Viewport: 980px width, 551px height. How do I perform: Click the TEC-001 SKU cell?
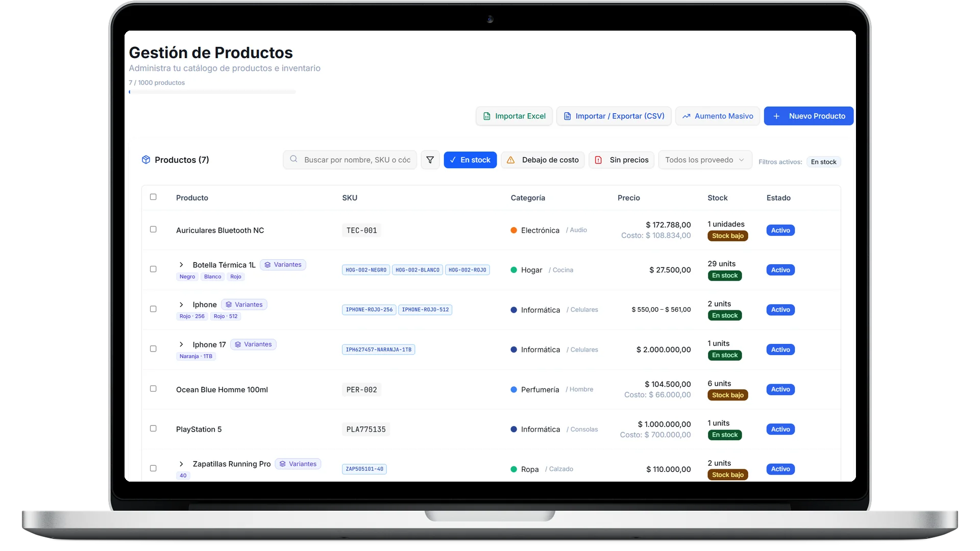tap(361, 231)
